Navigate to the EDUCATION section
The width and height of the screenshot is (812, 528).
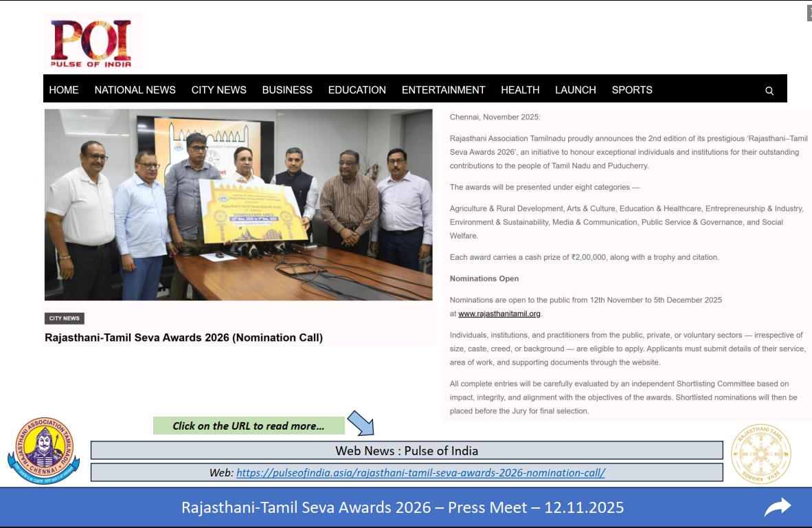tap(357, 90)
